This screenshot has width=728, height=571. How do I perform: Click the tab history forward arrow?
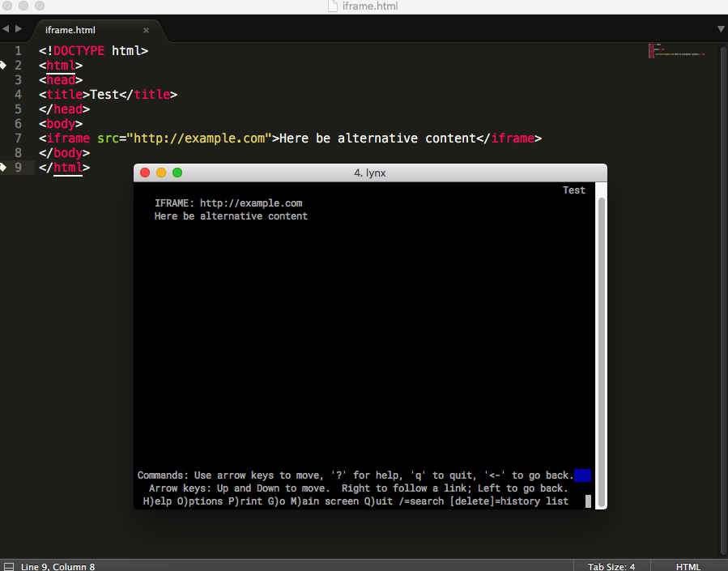[x=19, y=29]
